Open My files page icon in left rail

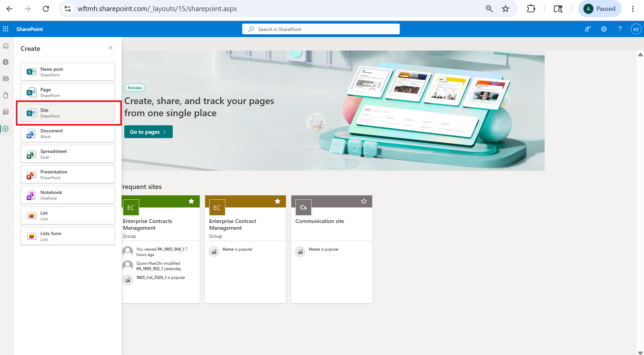pyautogui.click(x=6, y=95)
